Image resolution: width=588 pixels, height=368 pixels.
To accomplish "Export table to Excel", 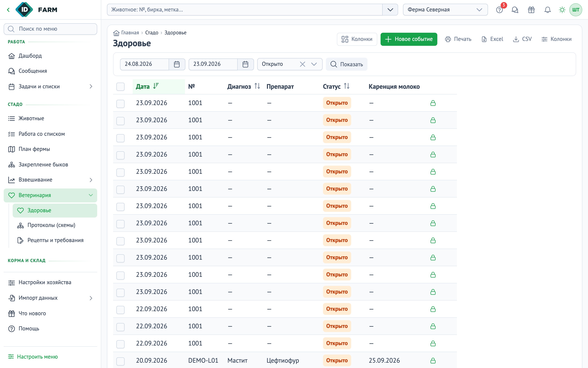I will [x=492, y=39].
